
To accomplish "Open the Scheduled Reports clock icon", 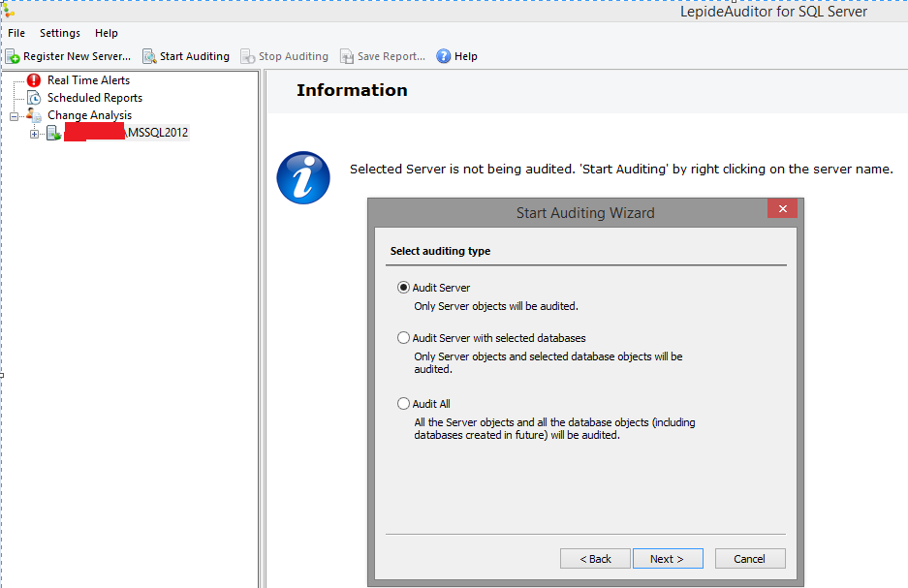I will coord(34,98).
